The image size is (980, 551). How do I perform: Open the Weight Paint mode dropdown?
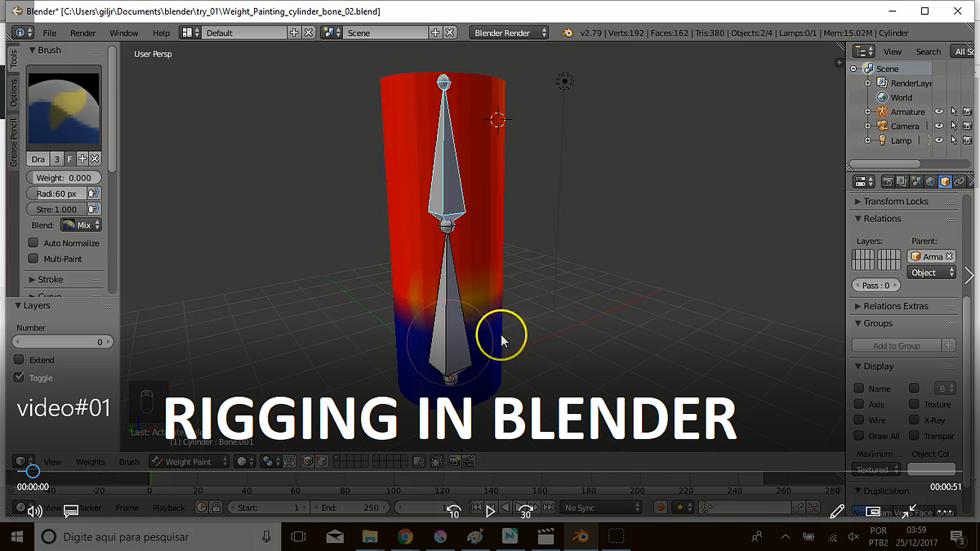click(x=190, y=461)
